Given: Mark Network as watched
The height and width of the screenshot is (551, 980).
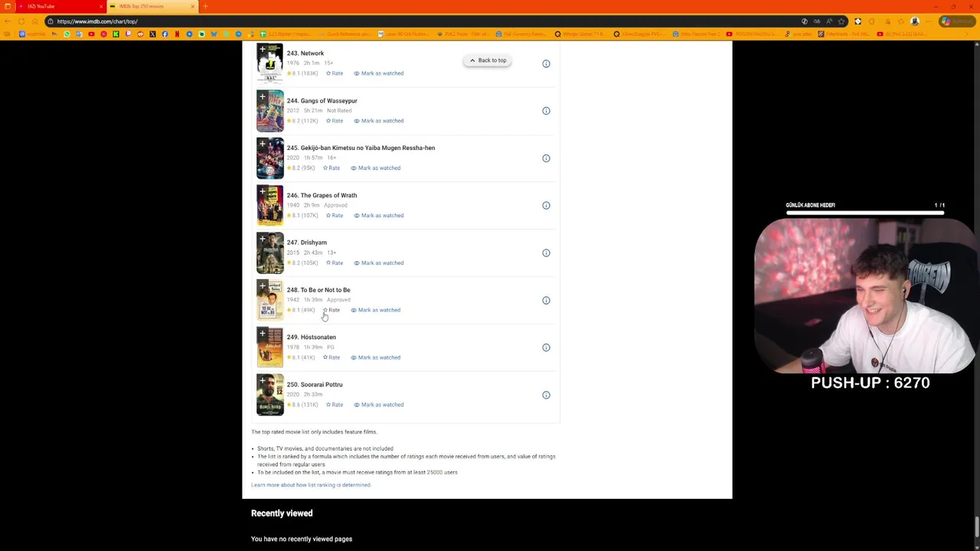Looking at the screenshot, I should pos(378,73).
